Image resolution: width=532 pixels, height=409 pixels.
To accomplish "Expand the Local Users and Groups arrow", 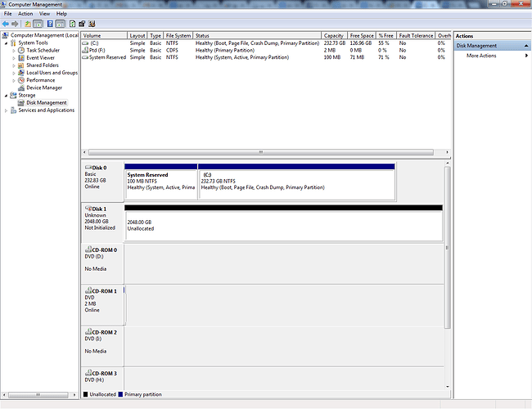I will tap(14, 73).
